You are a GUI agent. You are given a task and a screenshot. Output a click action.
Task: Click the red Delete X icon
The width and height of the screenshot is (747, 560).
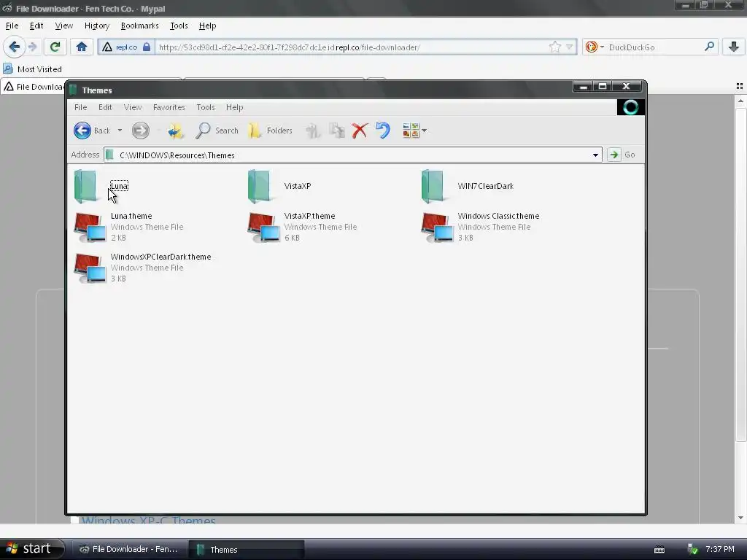pos(360,131)
